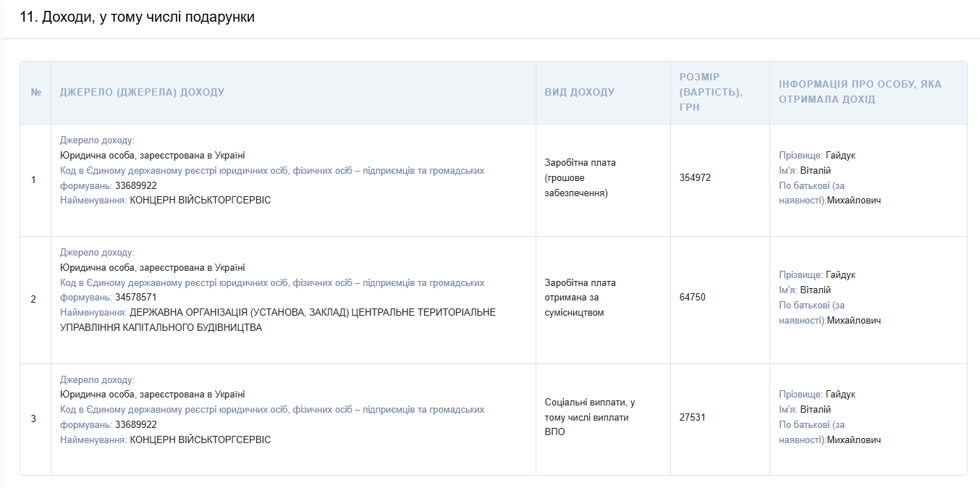Click registry code 33689922 in row 1
Viewport: 980px width, 488px height.
pyautogui.click(x=136, y=185)
